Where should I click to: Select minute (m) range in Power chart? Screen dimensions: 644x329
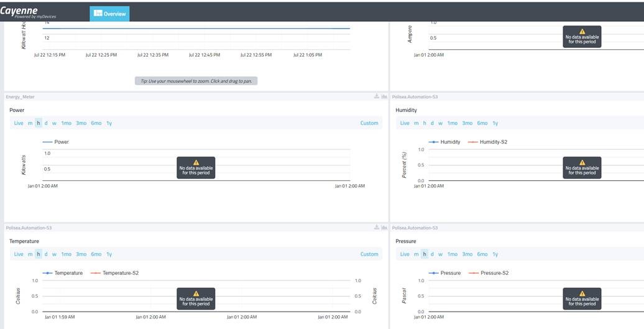pos(30,123)
